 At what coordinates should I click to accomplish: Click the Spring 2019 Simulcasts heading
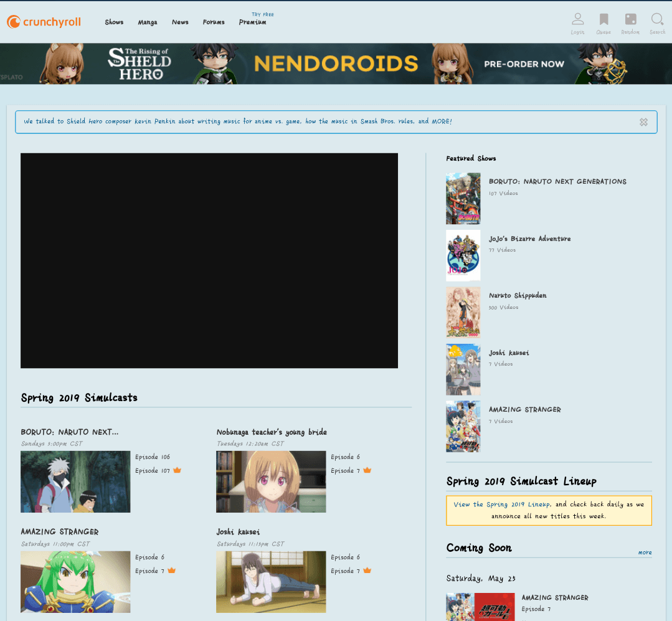[79, 398]
